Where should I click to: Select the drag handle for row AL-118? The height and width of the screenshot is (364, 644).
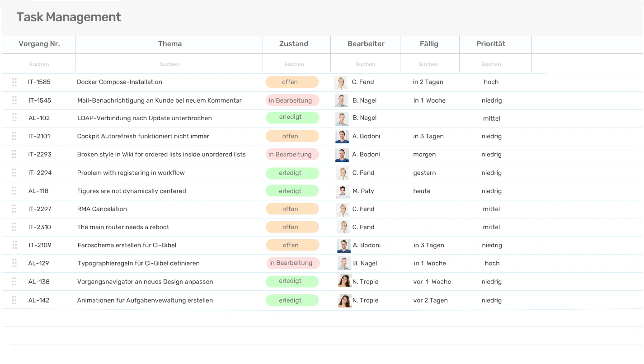pyautogui.click(x=14, y=191)
